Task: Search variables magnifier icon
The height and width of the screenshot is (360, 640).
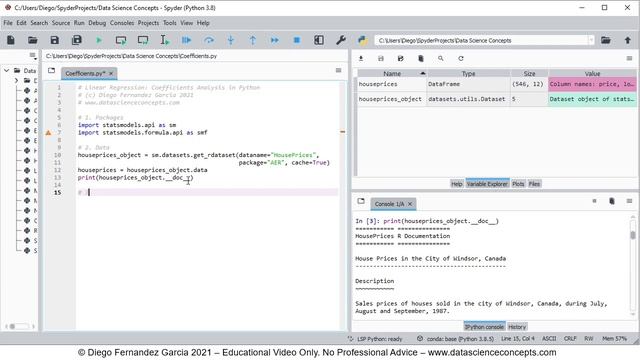Action: click(441, 59)
